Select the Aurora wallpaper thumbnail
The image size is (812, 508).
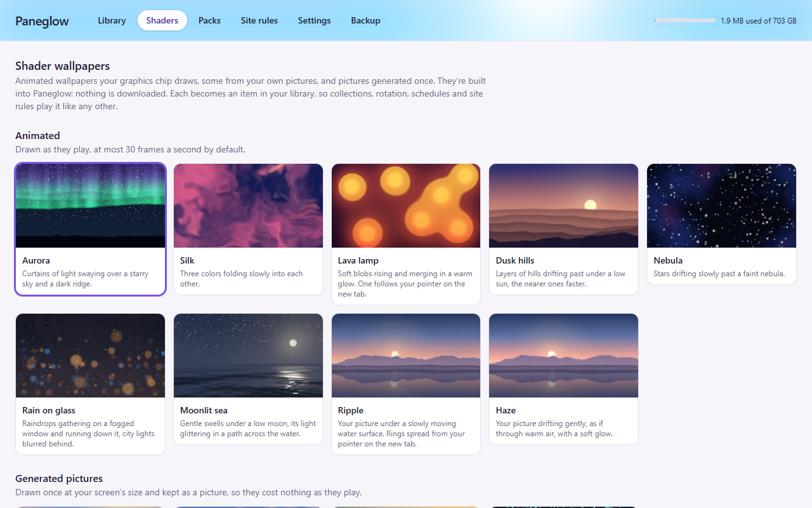(x=90, y=206)
